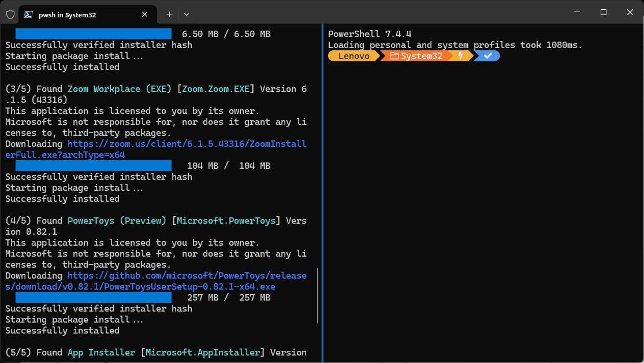644x363 pixels.
Task: Click the '[Zoom.Zoom.EXE]' package ID text
Action: 215,89
